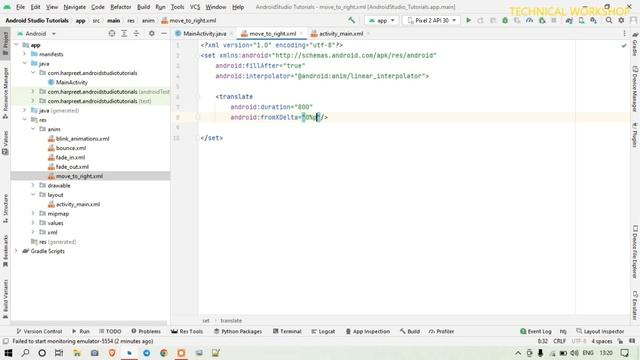Click the Search Everywhere magnifier icon
The width and height of the screenshot is (640, 360).
[x=609, y=20]
